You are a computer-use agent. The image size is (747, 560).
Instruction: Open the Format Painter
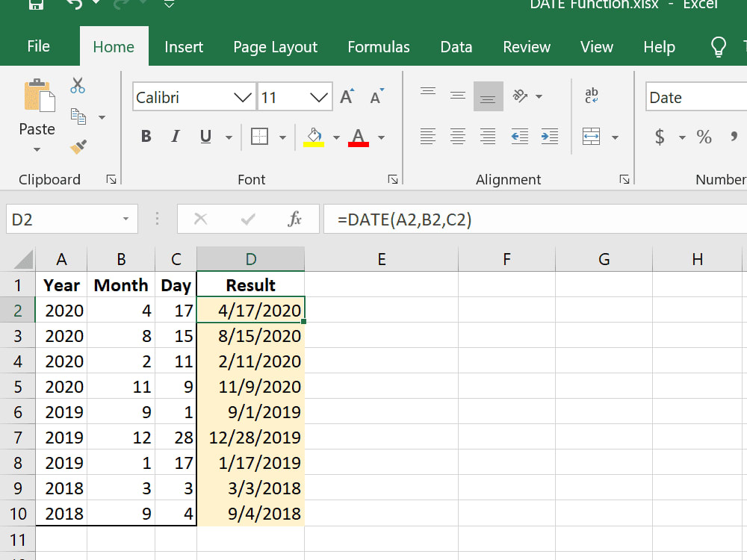pyautogui.click(x=77, y=147)
